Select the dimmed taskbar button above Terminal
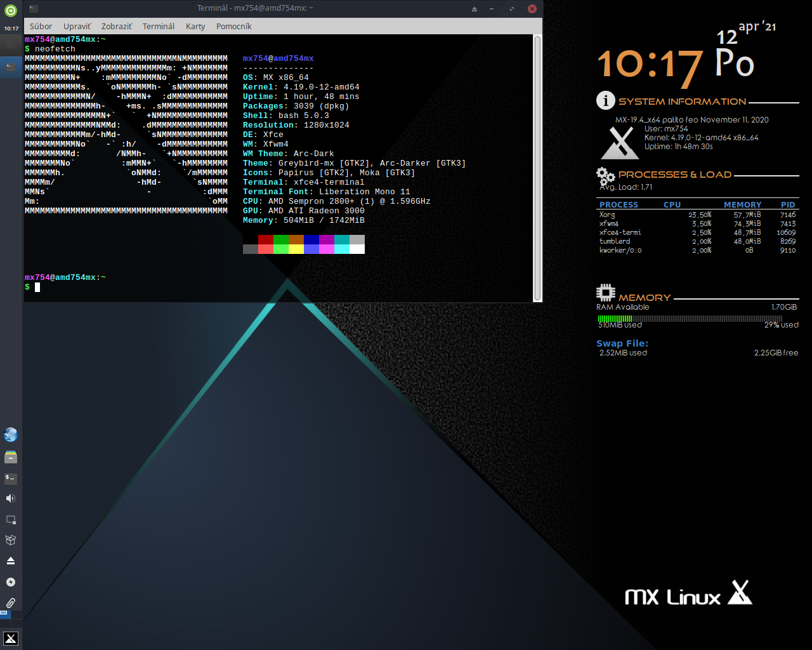The width and height of the screenshot is (812, 650). (x=11, y=45)
